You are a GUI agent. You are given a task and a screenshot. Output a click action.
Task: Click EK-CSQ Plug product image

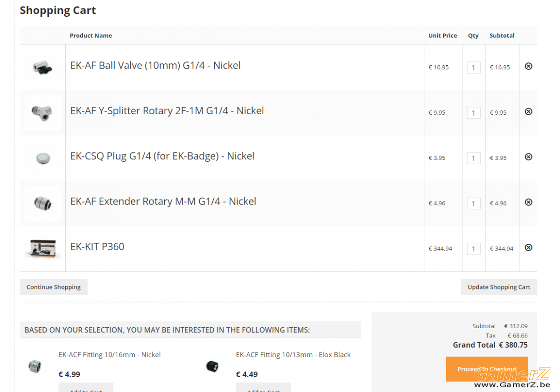click(42, 158)
